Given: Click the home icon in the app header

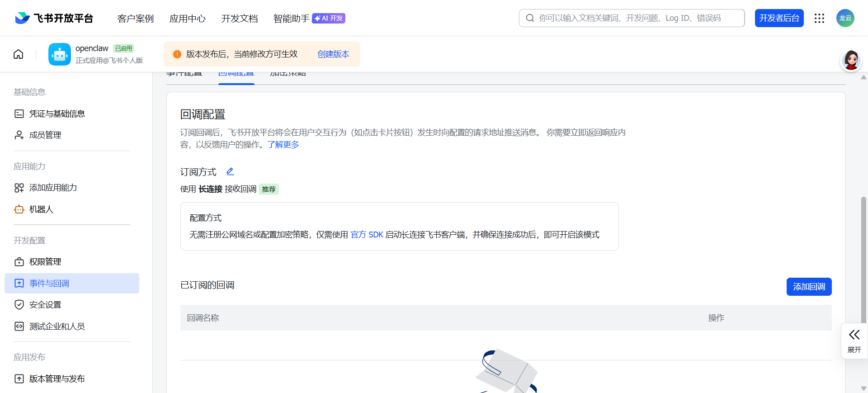Looking at the screenshot, I should coord(19,54).
